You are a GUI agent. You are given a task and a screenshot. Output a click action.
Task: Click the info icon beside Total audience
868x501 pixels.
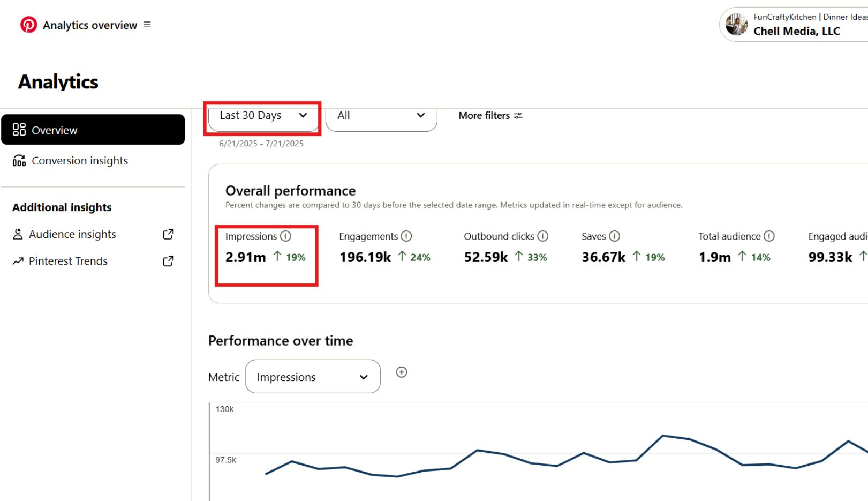(769, 236)
